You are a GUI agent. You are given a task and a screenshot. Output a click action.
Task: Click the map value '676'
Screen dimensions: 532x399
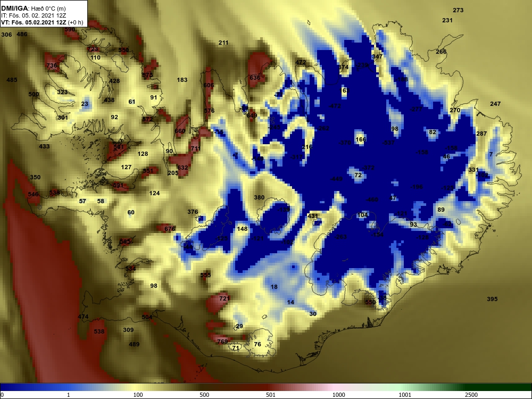(x=170, y=229)
